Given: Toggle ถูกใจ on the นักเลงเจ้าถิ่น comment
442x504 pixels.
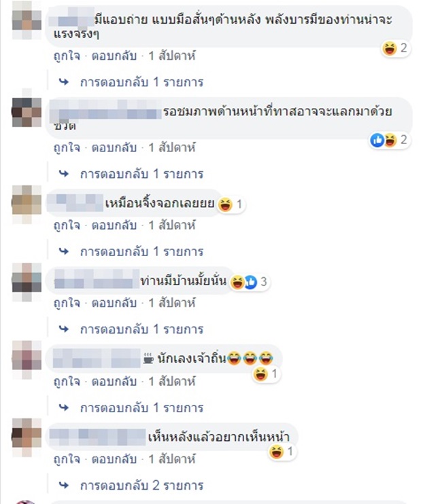Looking at the screenshot, I should tap(67, 382).
